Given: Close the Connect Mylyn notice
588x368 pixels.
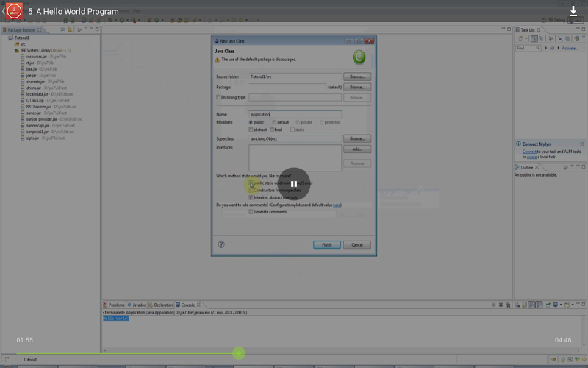Looking at the screenshot, I should click(580, 144).
